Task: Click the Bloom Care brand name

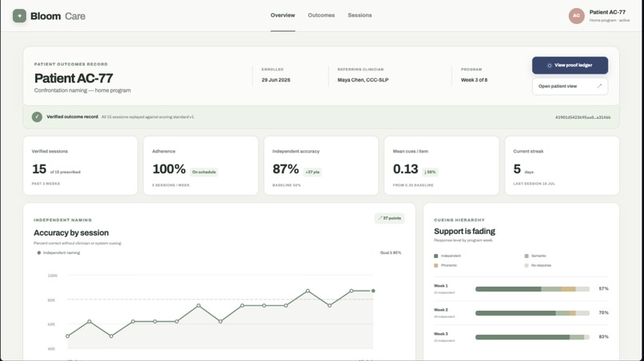Action: click(x=58, y=16)
